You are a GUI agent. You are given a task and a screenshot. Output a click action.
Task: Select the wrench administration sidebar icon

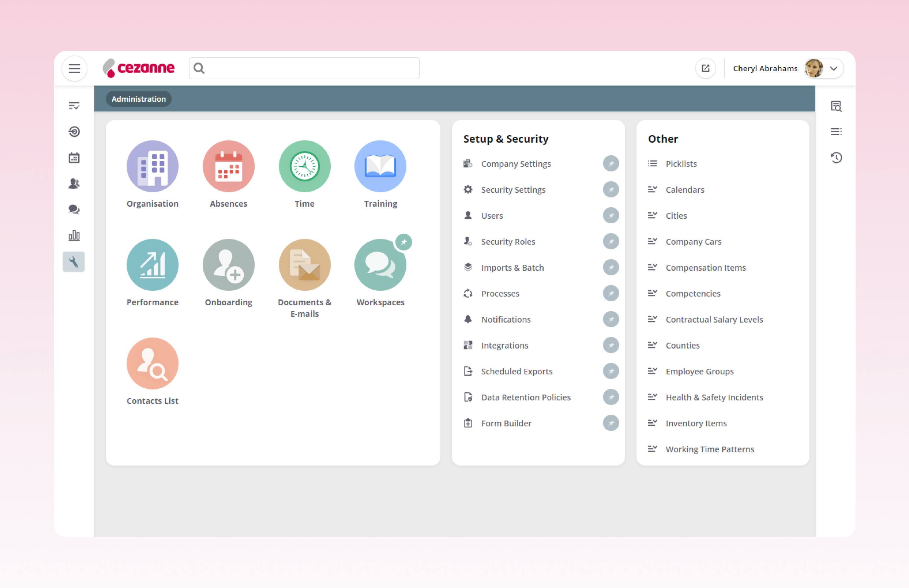74,262
